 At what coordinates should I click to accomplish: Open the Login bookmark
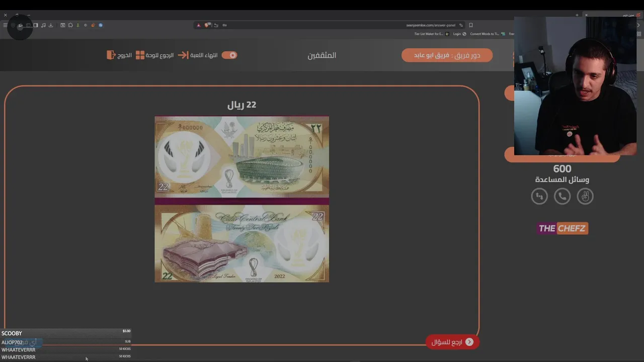[459, 34]
